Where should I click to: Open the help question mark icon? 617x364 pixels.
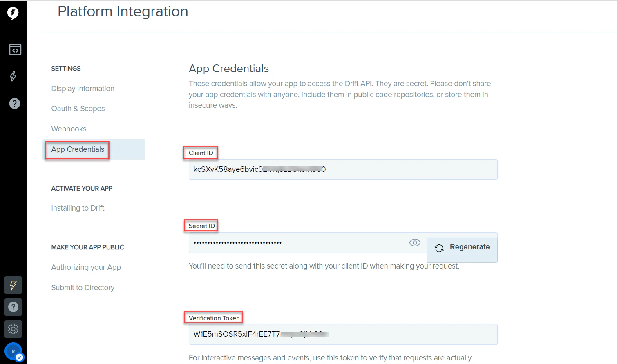coord(14,103)
